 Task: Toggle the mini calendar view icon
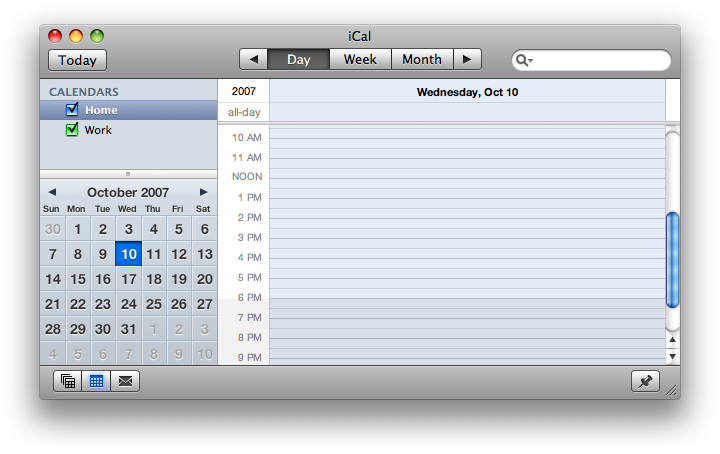point(97,380)
